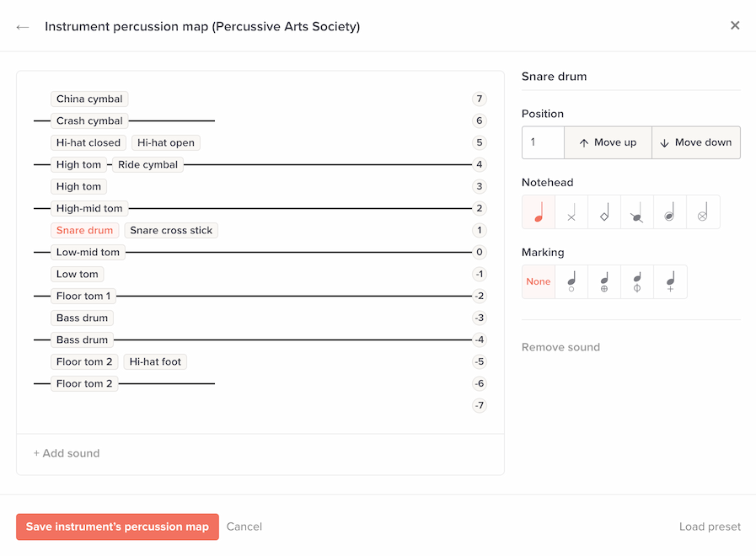Remove the Snare drum sound
The height and width of the screenshot is (556, 756).
coord(560,346)
